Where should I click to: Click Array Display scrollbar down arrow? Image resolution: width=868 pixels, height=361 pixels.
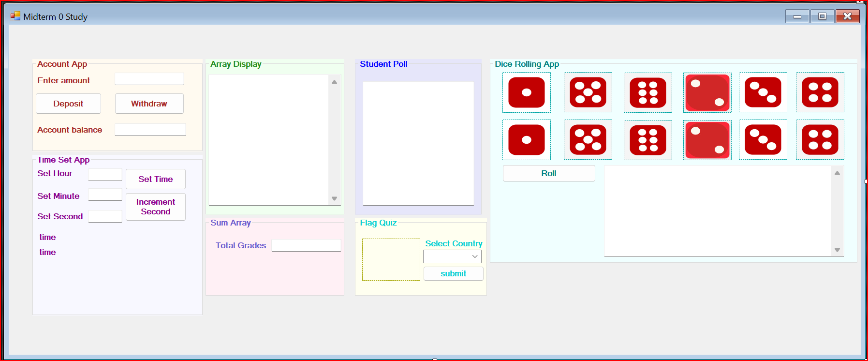(334, 199)
